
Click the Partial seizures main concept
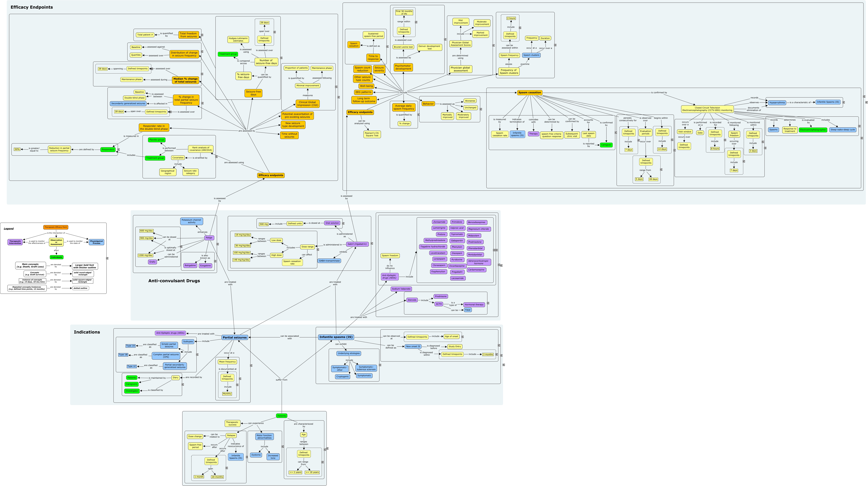tap(234, 337)
